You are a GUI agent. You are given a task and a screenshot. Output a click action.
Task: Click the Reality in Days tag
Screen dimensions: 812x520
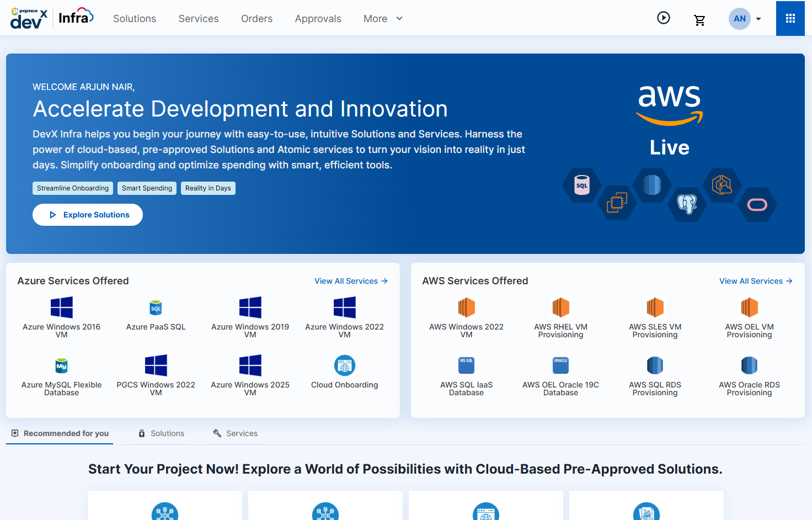click(x=208, y=188)
